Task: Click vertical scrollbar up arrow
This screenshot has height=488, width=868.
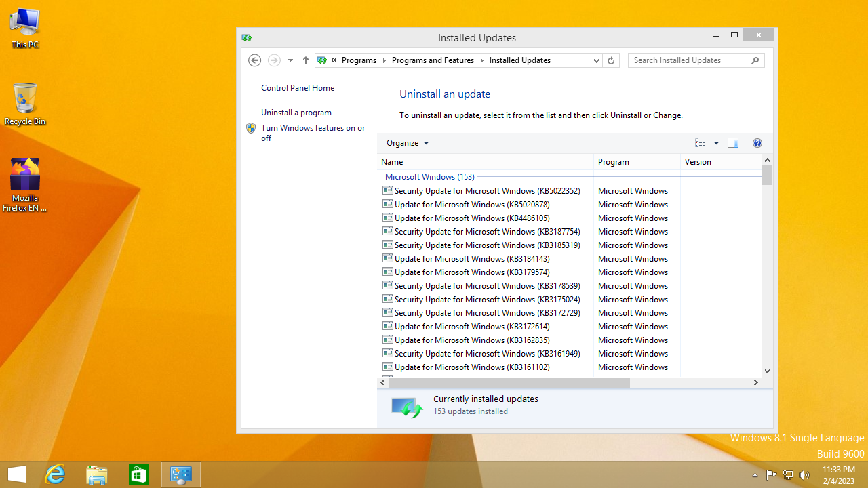Action: 767,160
